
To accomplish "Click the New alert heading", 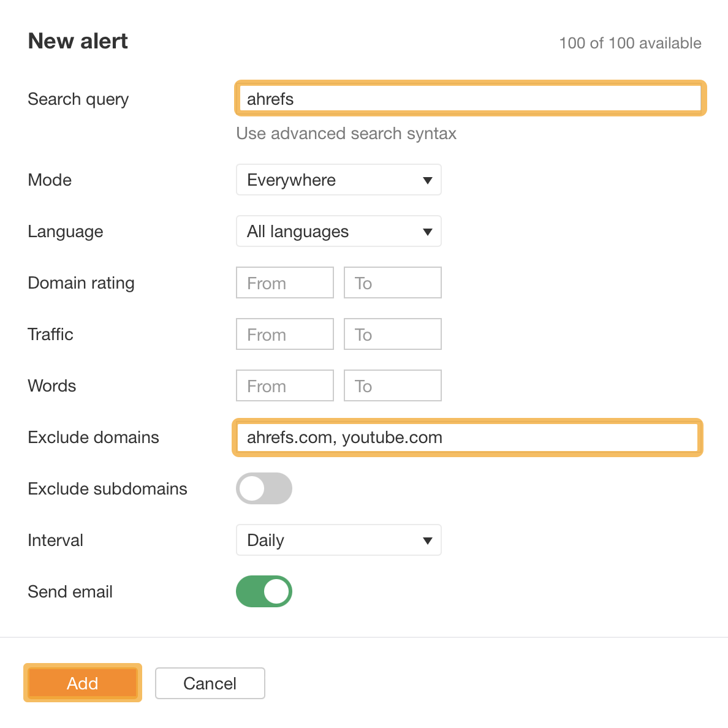I will (77, 40).
